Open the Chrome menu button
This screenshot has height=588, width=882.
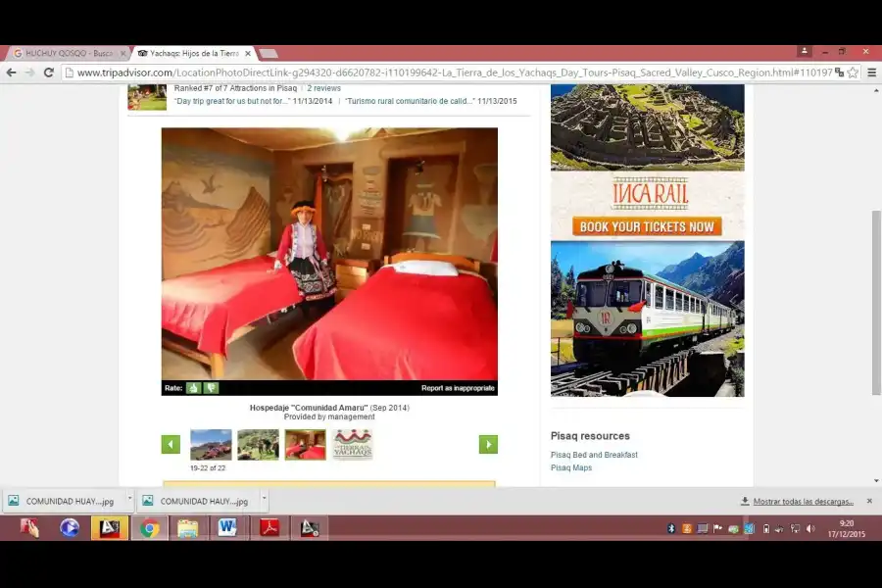click(x=871, y=72)
